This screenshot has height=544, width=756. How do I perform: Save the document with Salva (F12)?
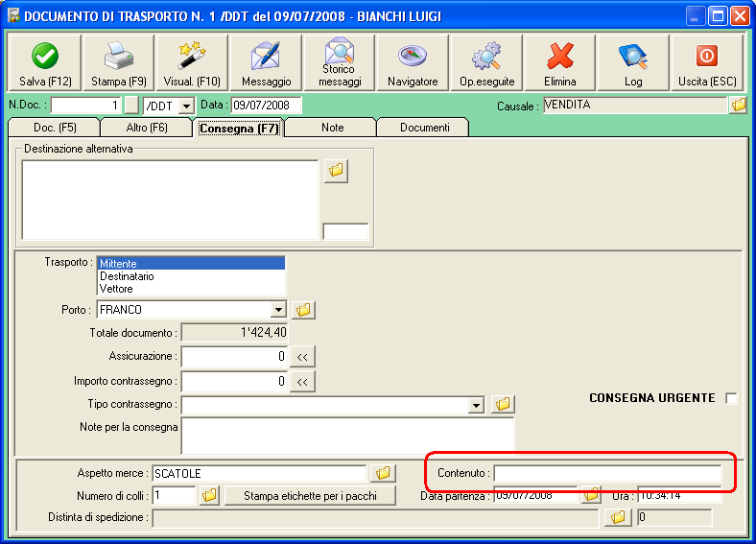[45, 62]
